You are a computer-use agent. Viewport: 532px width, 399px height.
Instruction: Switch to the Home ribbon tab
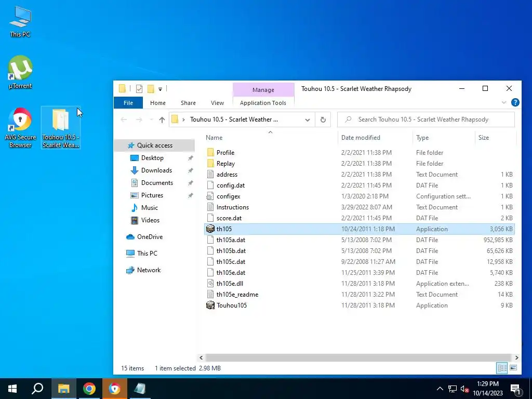pos(158,103)
